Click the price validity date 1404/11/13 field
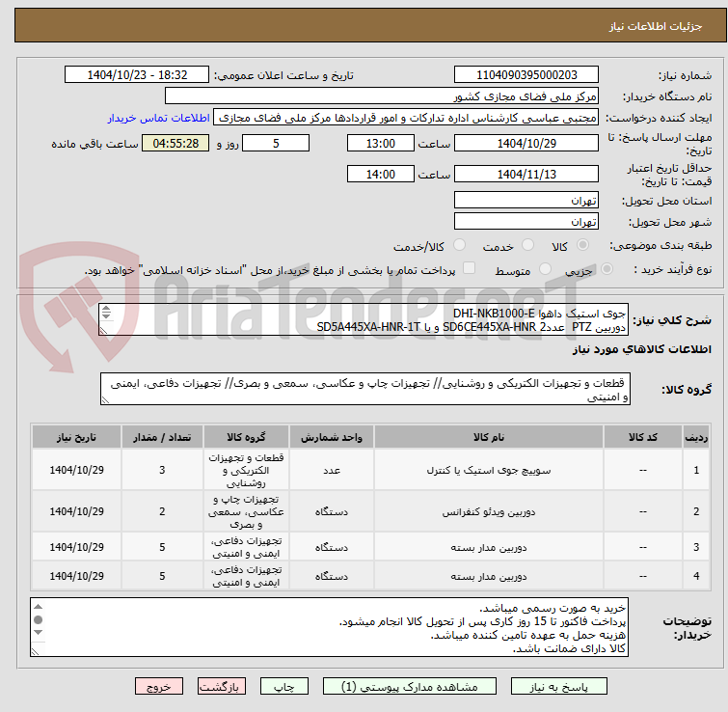 point(526,175)
